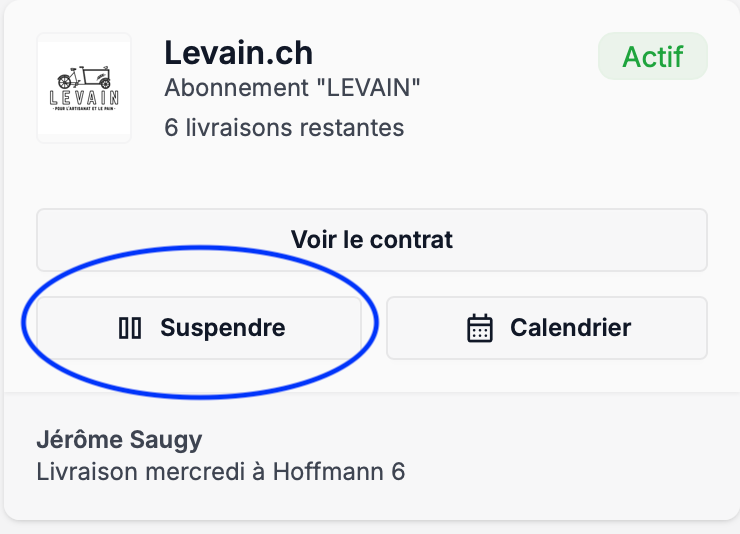Click the customer name Jérôme Saugy
This screenshot has width=740, height=534.
point(119,439)
